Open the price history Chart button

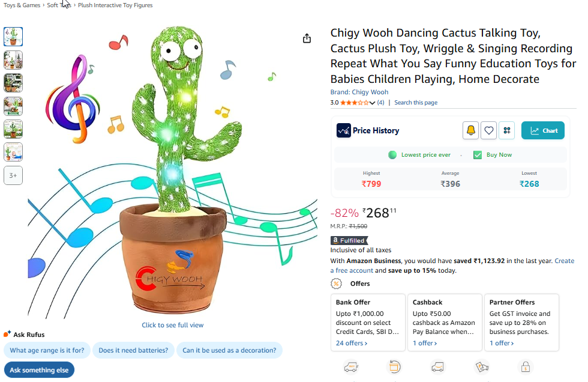tap(543, 130)
